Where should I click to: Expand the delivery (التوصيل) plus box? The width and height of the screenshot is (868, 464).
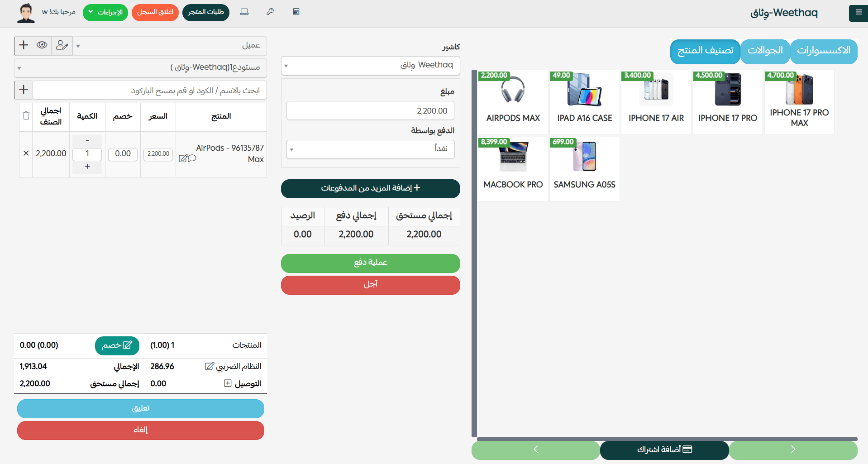click(x=228, y=383)
